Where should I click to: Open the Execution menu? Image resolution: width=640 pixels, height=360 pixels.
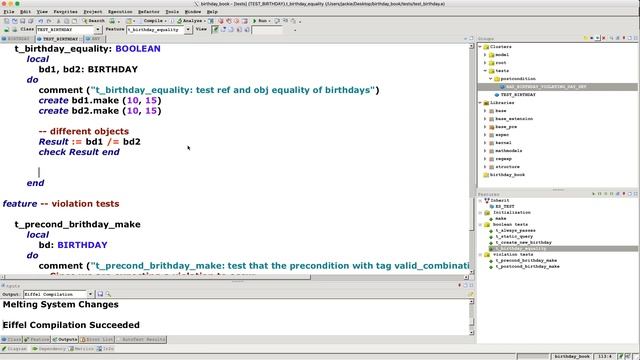[x=120, y=12]
